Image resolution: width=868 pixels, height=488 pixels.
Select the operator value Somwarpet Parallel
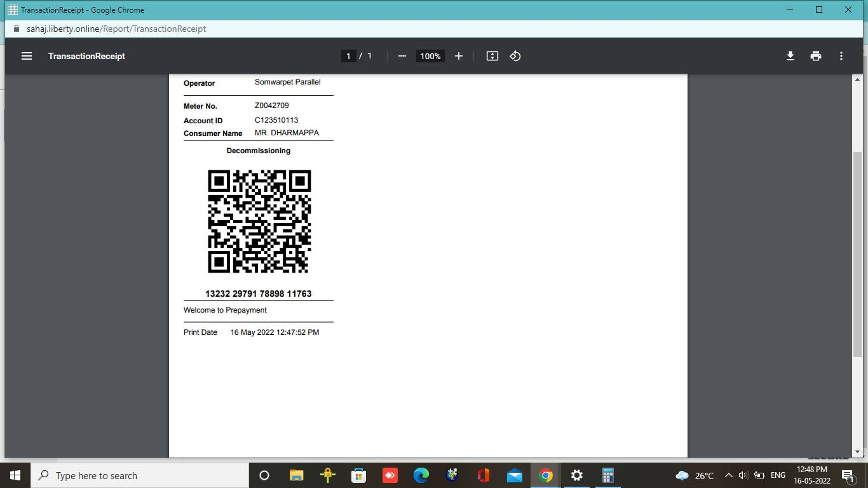(x=288, y=82)
